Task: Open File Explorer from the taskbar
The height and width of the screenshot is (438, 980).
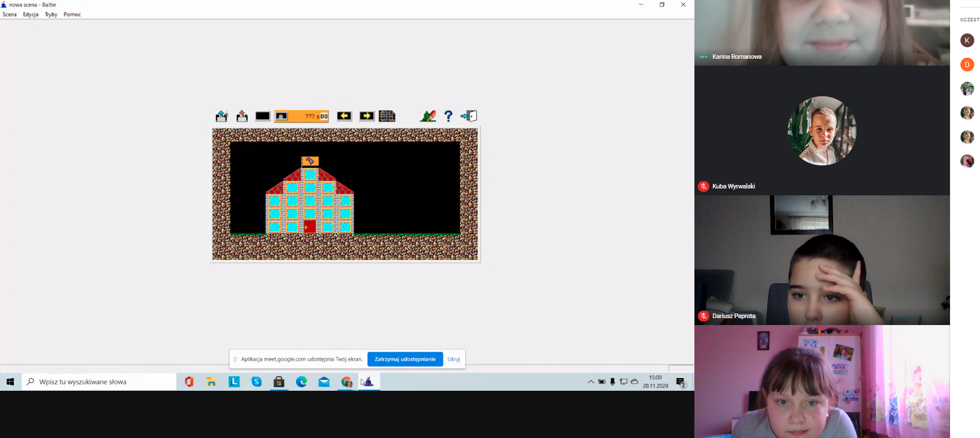Action: pos(211,382)
